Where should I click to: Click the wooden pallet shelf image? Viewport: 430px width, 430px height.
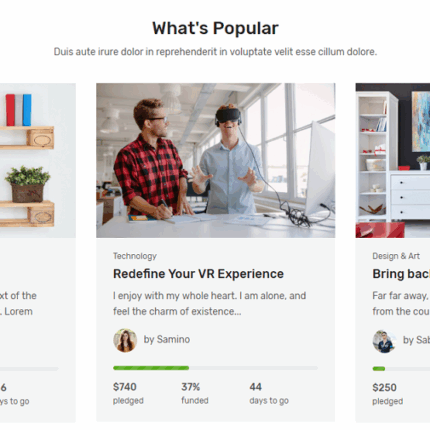[38, 160]
